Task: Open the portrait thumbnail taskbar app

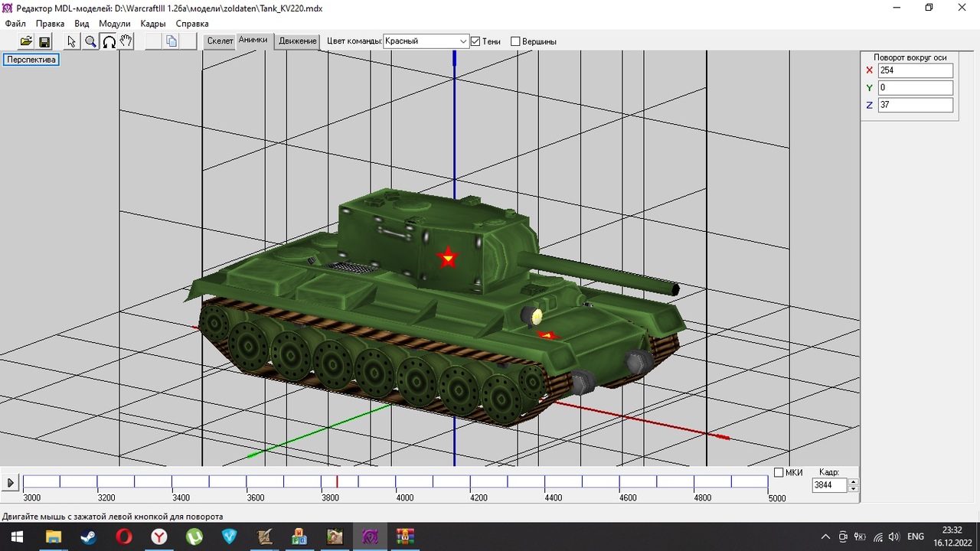Action: [335, 536]
